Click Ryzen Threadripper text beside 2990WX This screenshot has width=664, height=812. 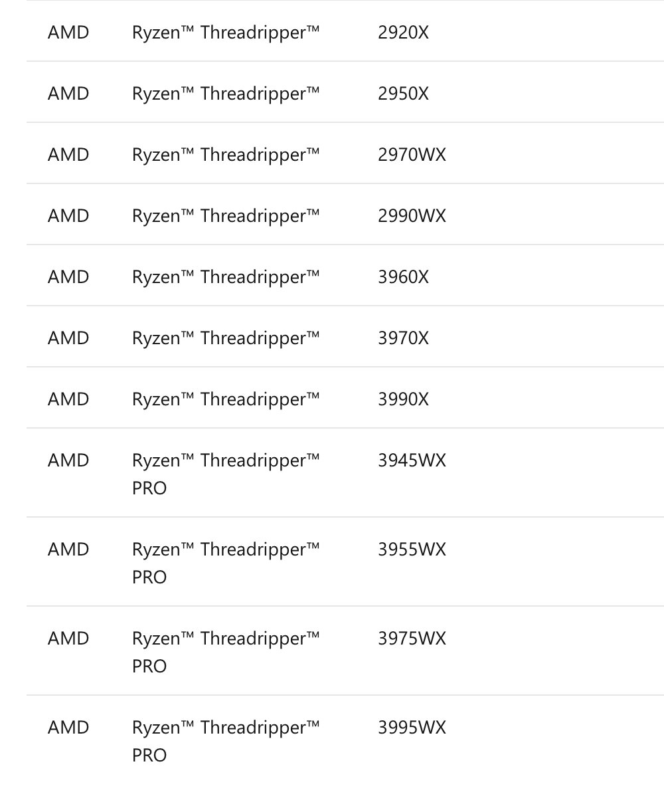coord(226,215)
